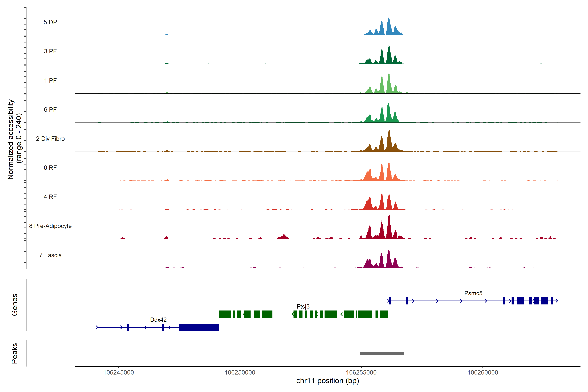Image resolution: width=588 pixels, height=392 pixels.
Task: Click the 106260000 axis tick label
Action: coord(482,373)
